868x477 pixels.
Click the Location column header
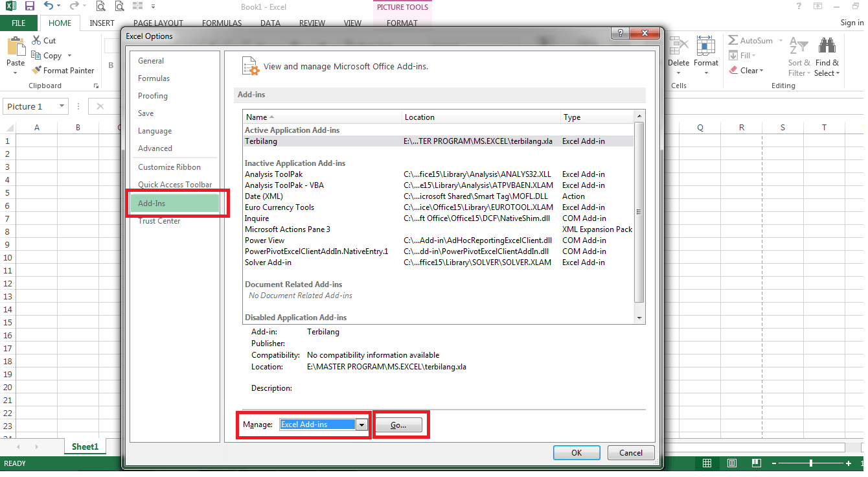[481, 117]
